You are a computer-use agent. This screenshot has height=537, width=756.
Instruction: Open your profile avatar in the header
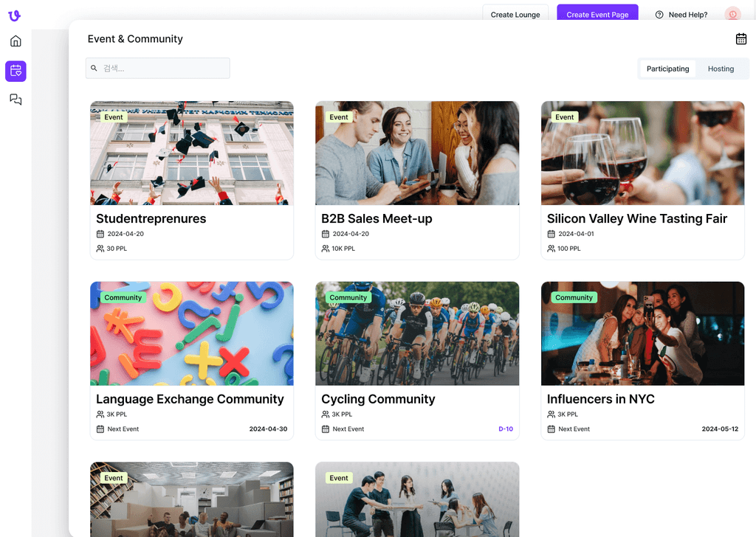(732, 14)
